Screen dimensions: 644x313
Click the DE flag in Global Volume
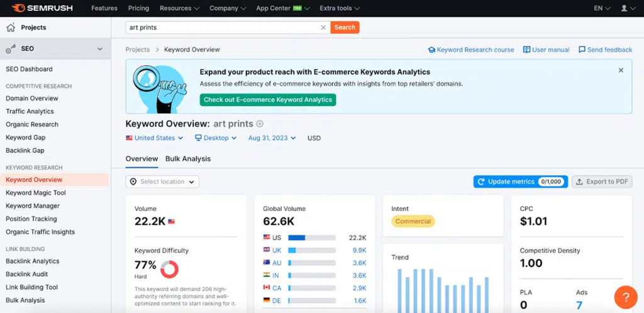coord(267,300)
